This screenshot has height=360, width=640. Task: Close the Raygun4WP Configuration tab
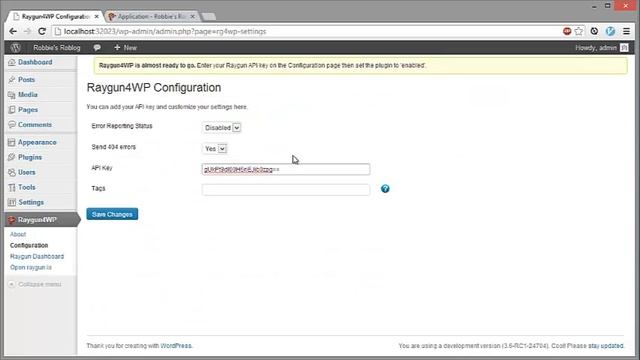96,17
